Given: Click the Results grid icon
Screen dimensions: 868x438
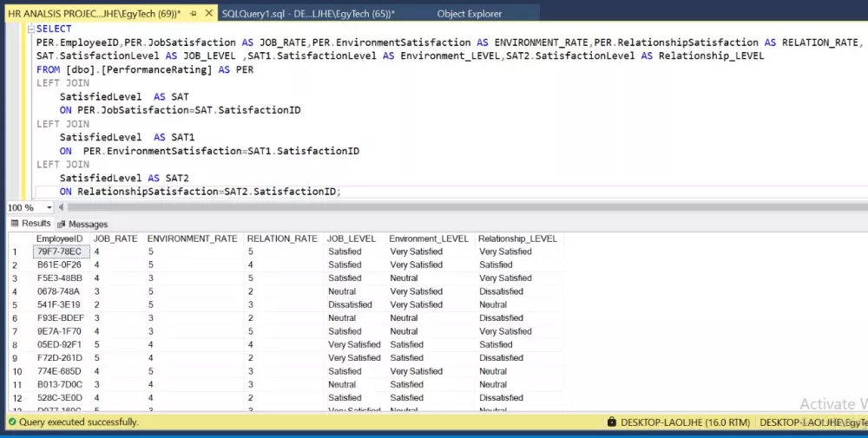Looking at the screenshot, I should click(x=15, y=224).
